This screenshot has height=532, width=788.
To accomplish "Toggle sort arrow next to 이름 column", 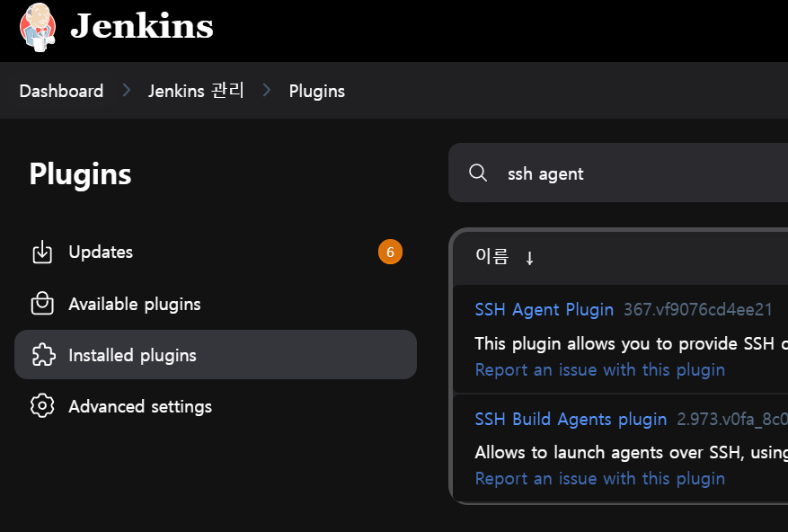I will [x=529, y=259].
